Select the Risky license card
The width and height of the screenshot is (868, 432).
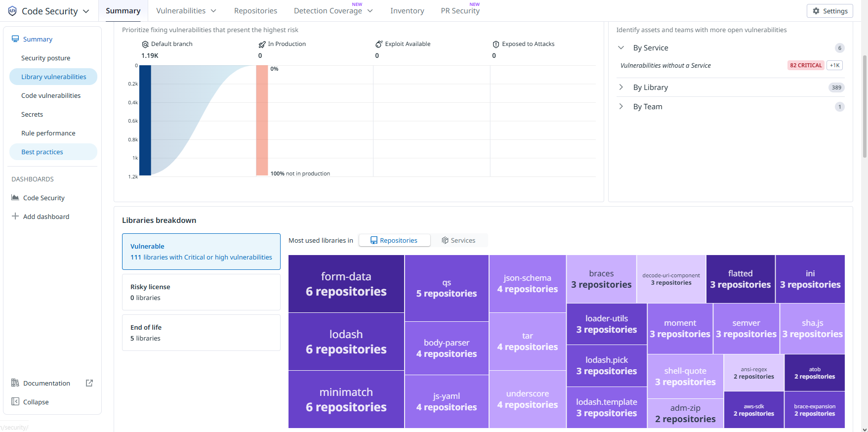pyautogui.click(x=201, y=292)
